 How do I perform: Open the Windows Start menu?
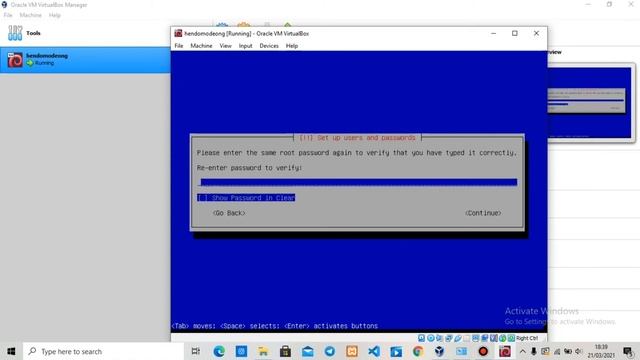[x=11, y=351]
